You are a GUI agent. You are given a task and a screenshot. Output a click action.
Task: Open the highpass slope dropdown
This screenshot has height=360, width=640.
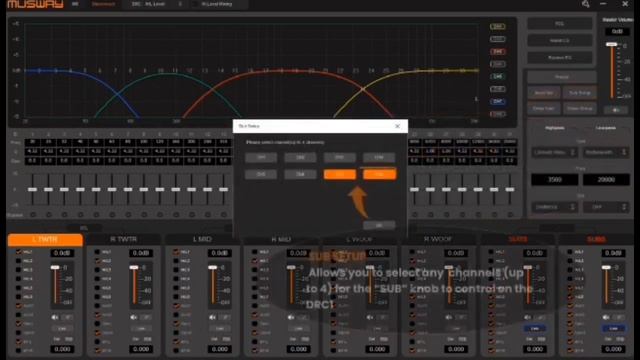click(x=554, y=207)
